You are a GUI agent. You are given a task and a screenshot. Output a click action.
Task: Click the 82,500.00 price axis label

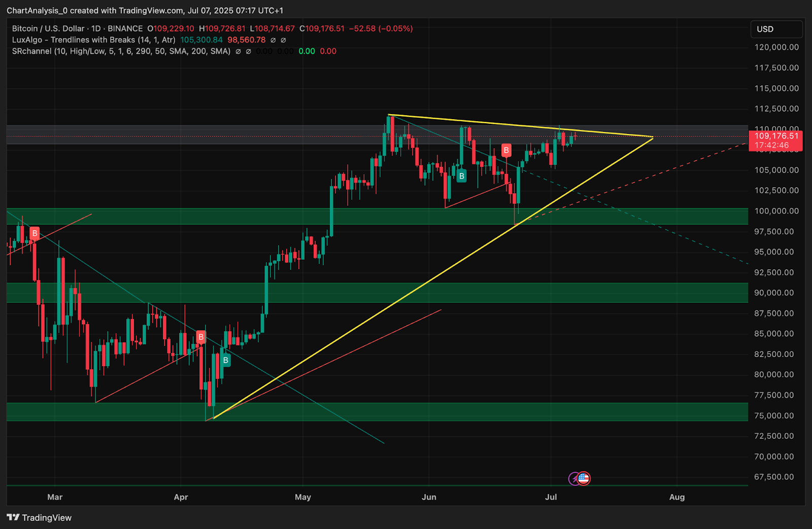[774, 354]
